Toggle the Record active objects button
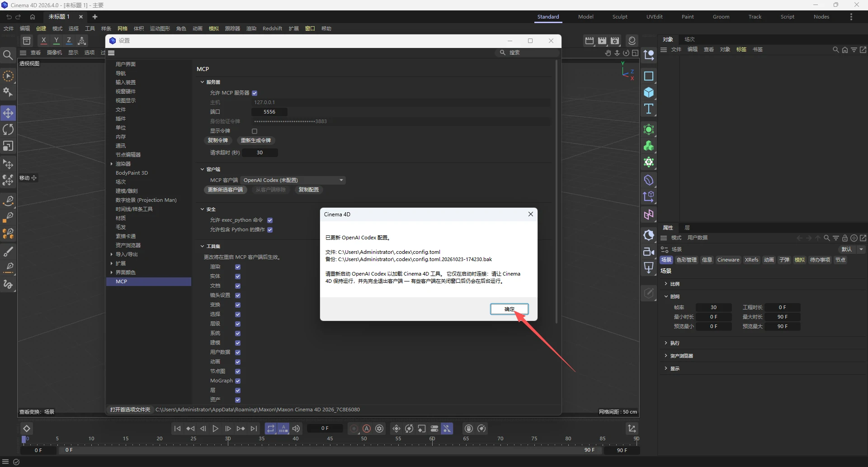This screenshot has width=868, height=467. click(354, 429)
